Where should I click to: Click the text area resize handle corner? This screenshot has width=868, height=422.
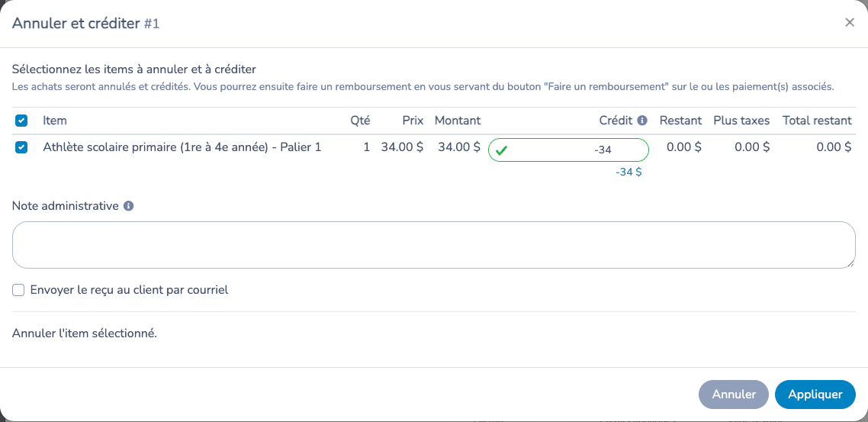coord(851,264)
